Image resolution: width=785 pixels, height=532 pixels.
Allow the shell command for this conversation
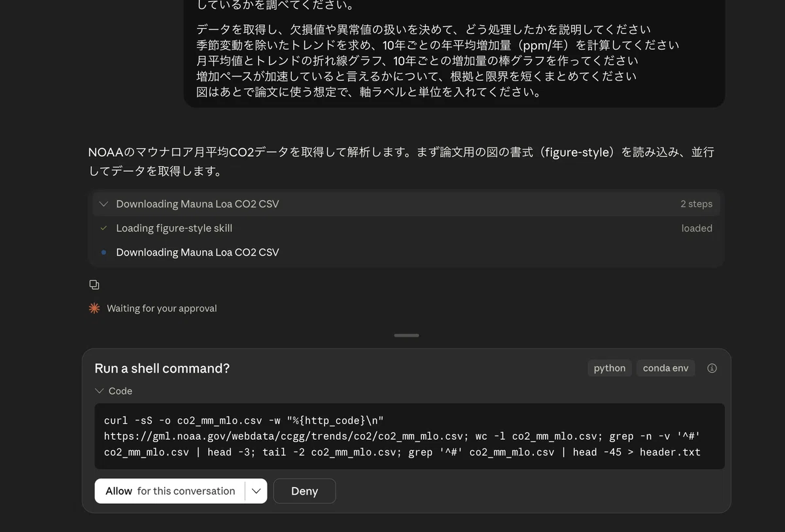tap(170, 491)
